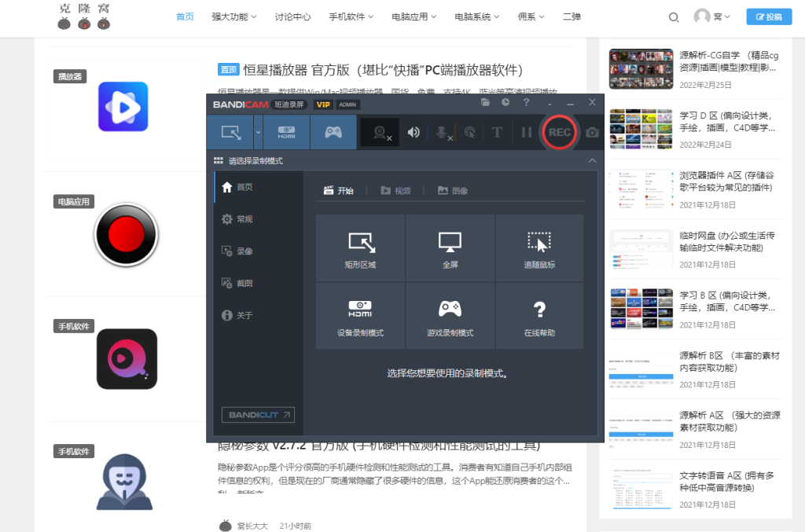This screenshot has height=532, width=805.
Task: Choose the 追随鼠标 recording tile
Action: pyautogui.click(x=539, y=248)
